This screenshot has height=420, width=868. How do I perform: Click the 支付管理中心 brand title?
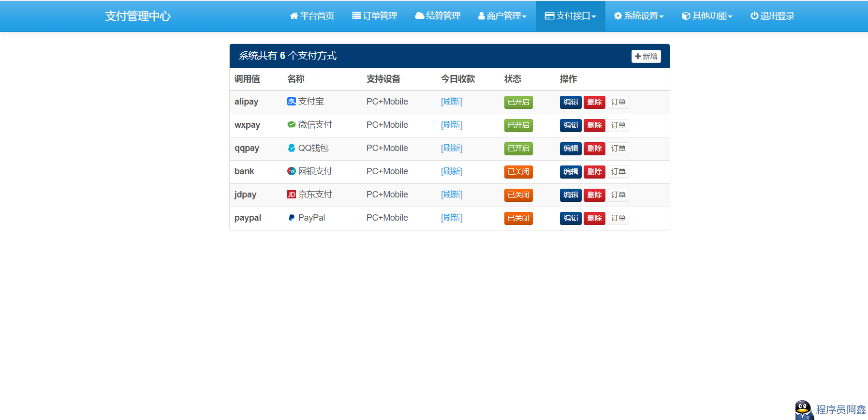[x=138, y=16]
